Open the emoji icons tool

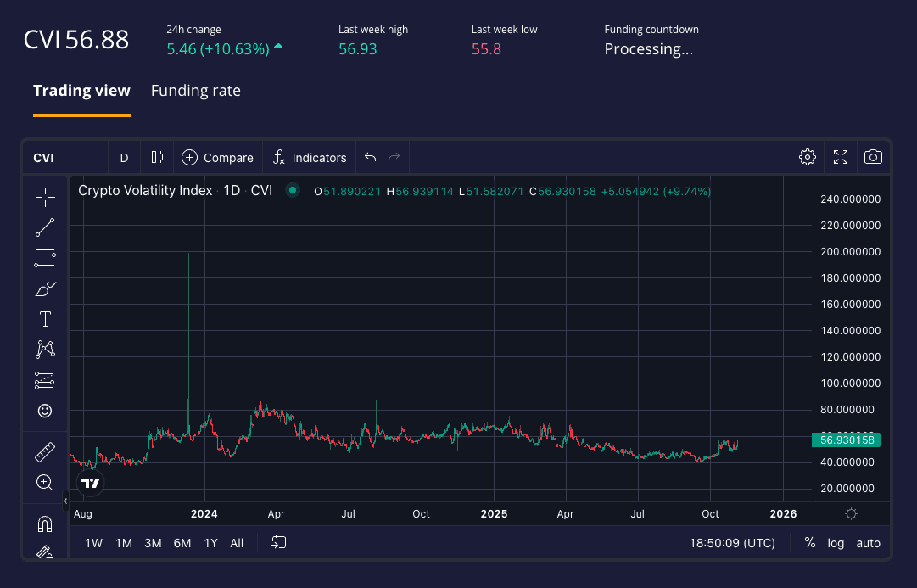[45, 411]
